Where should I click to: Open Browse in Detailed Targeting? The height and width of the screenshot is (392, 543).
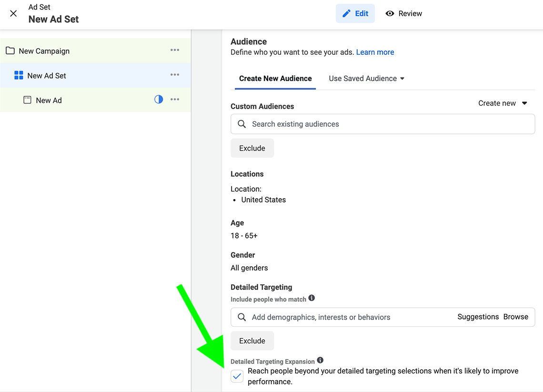pos(516,317)
